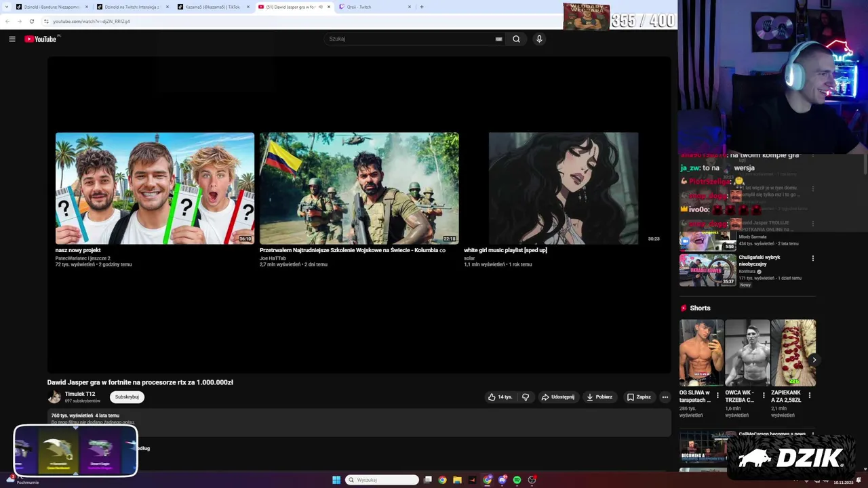This screenshot has width=868, height=488.
Task: Save the video using Zapisz
Action: [x=639, y=397]
